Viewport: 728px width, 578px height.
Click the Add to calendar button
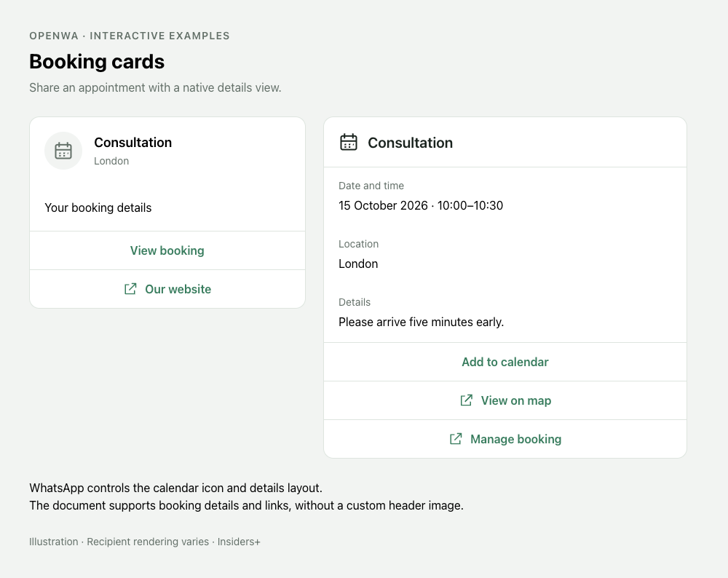coord(505,362)
